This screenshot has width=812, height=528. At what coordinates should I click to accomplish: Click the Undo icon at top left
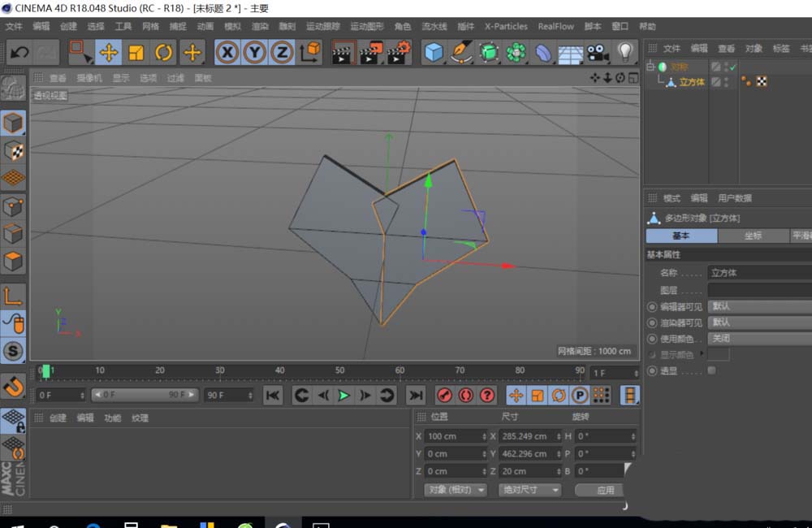[18, 52]
